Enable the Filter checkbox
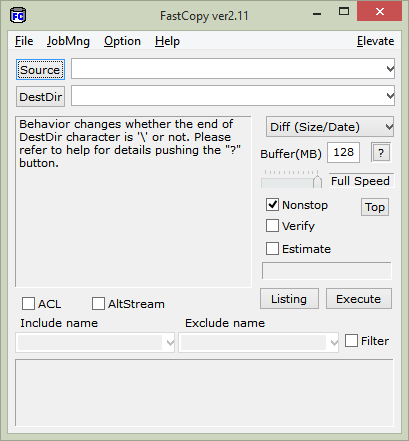The width and height of the screenshot is (409, 441). click(351, 341)
